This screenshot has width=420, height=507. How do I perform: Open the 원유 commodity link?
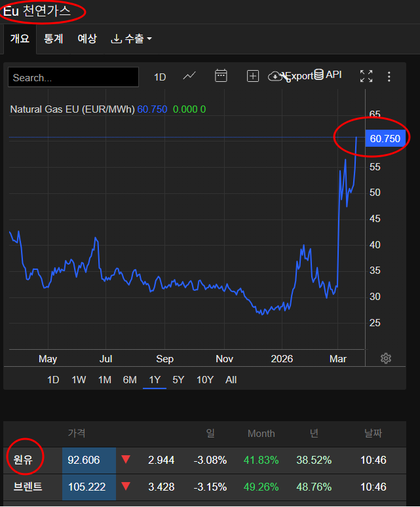pyautogui.click(x=24, y=460)
